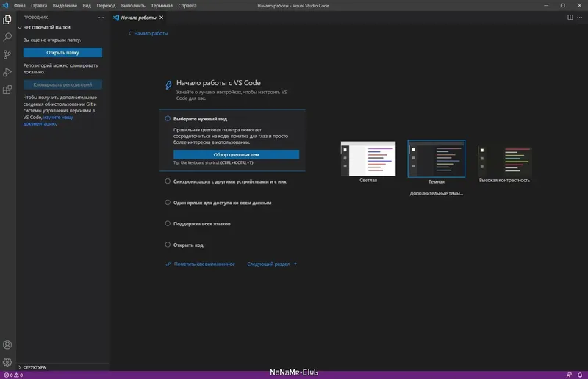Open the Run and Debug view icon
Image resolution: width=588 pixels, height=379 pixels.
7,72
